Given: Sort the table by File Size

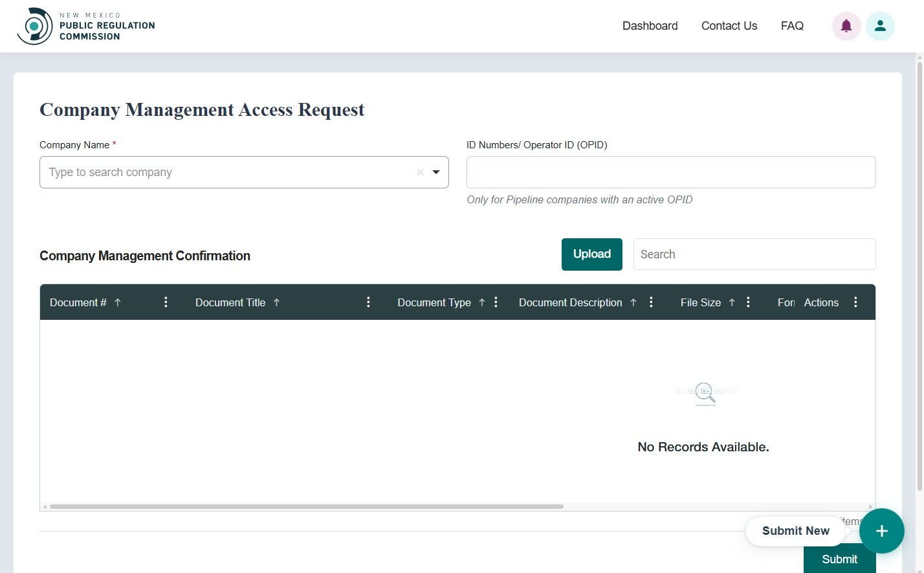Looking at the screenshot, I should click(731, 302).
